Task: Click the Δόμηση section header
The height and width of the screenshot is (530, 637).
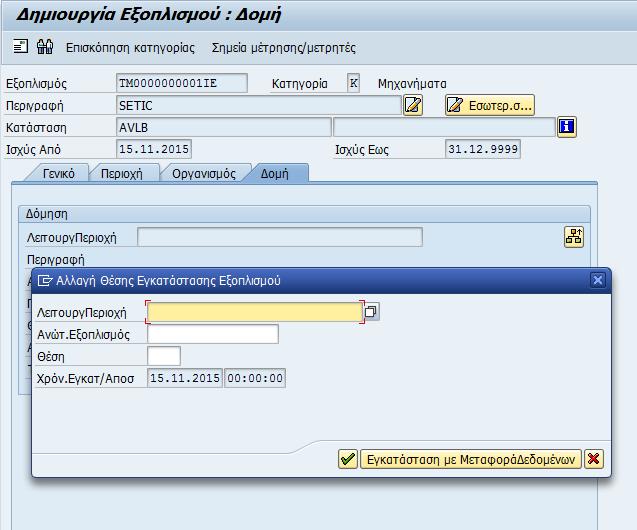Action: tap(304, 214)
